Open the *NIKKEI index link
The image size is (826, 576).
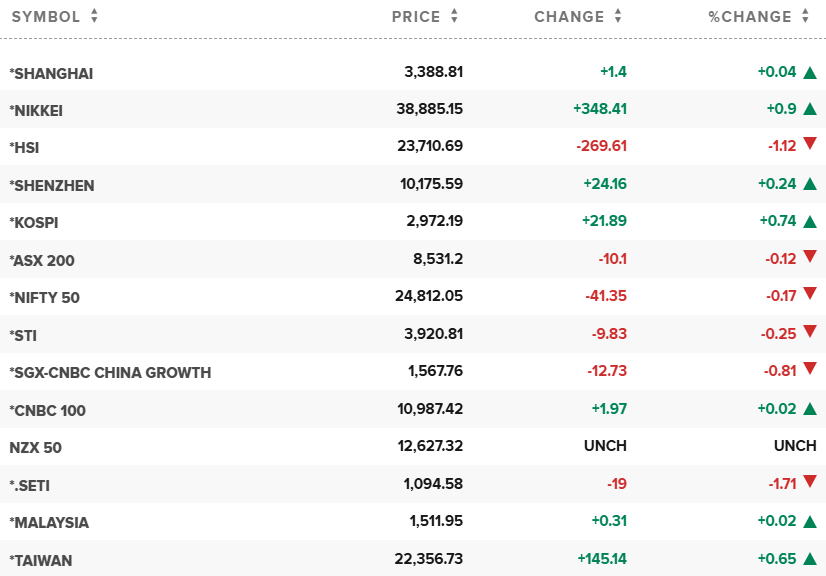tap(36, 110)
